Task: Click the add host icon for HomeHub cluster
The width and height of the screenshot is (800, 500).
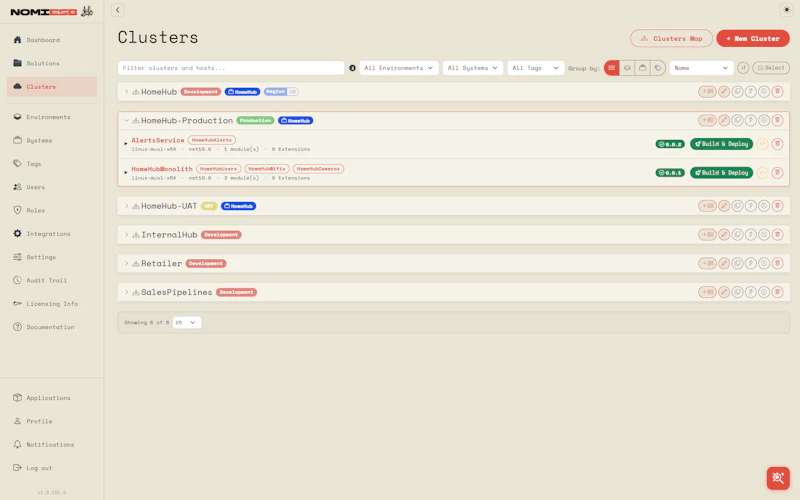Action: [707, 92]
